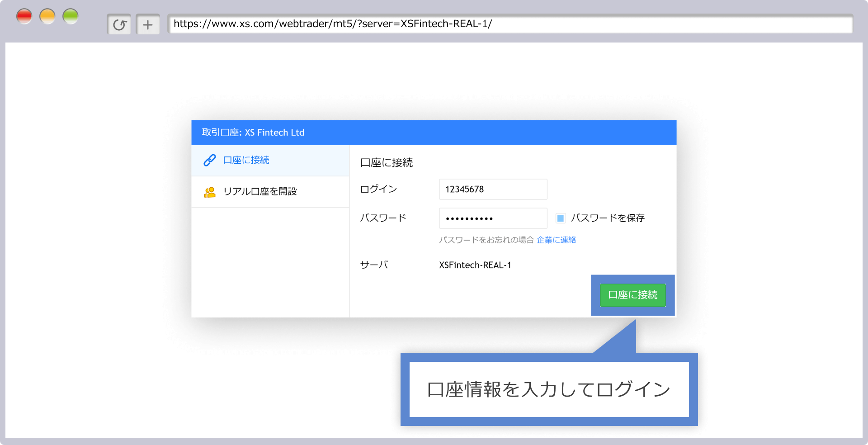Viewport: 868px width, 445px height.
Task: Click the 企業に連絡 link
Action: (x=556, y=240)
